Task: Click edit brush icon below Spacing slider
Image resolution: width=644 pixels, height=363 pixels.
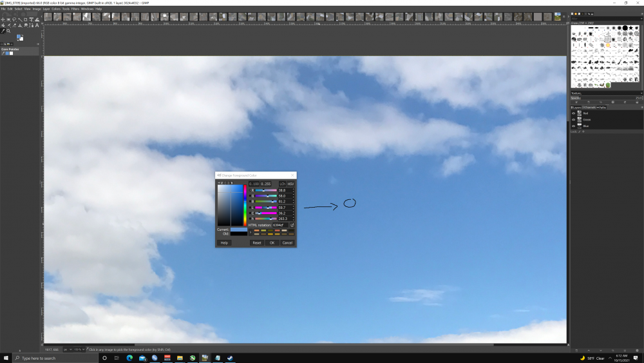Action: (576, 103)
